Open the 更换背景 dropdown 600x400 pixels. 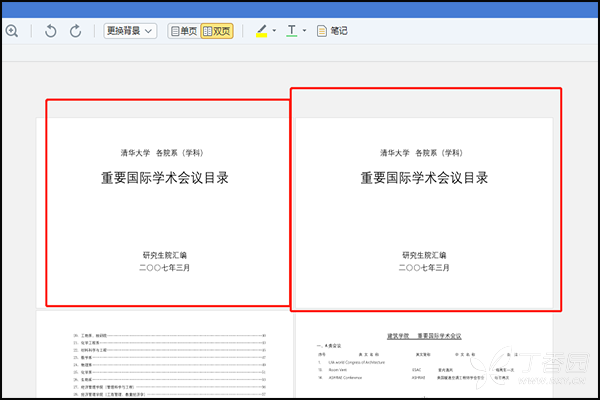click(130, 31)
